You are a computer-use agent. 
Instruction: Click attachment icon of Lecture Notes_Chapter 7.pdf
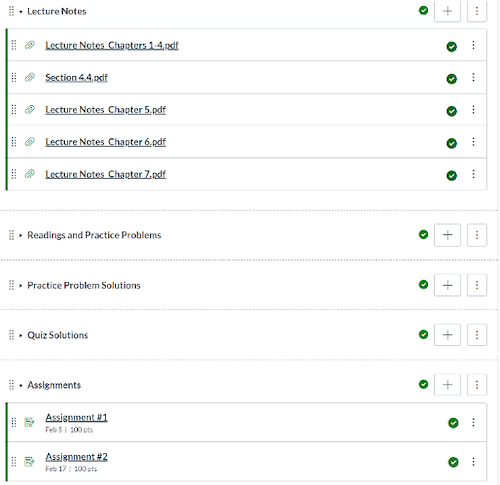coord(30,174)
